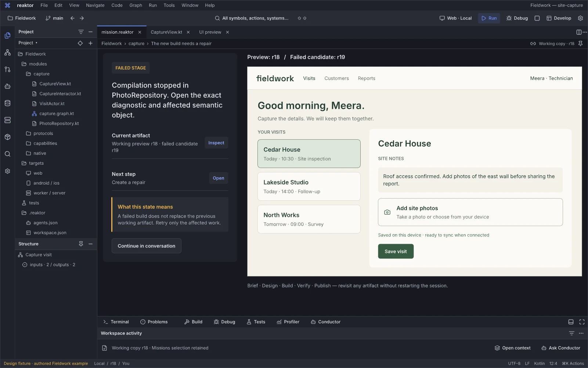Switch to the UI preview tab

pyautogui.click(x=210, y=32)
